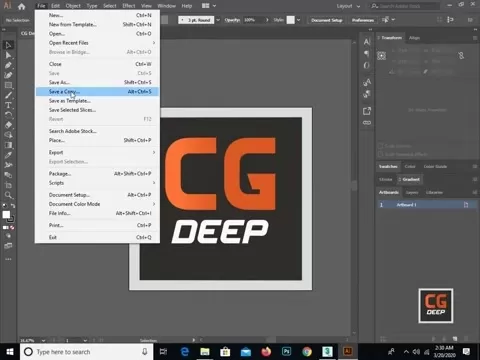
Task: Choose transform reference point grid
Action: [382, 56]
